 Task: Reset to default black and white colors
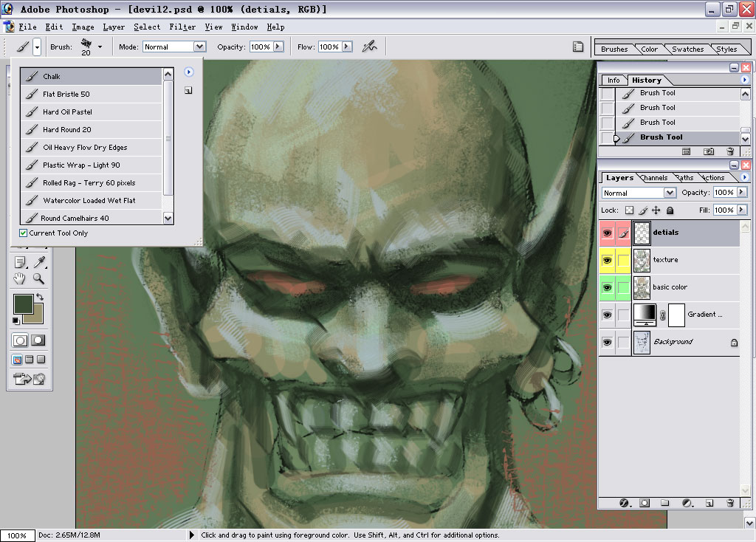click(x=16, y=320)
